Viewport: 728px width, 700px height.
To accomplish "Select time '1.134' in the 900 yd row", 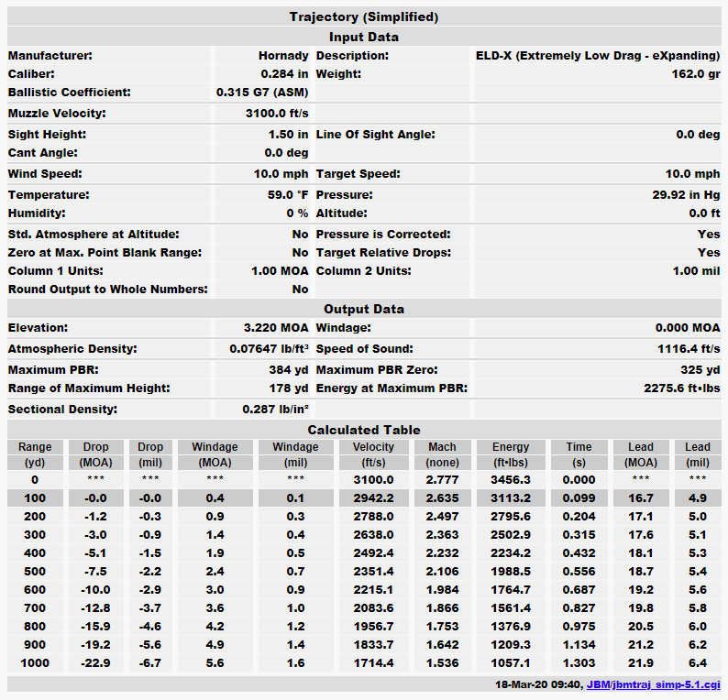I will (x=579, y=645).
